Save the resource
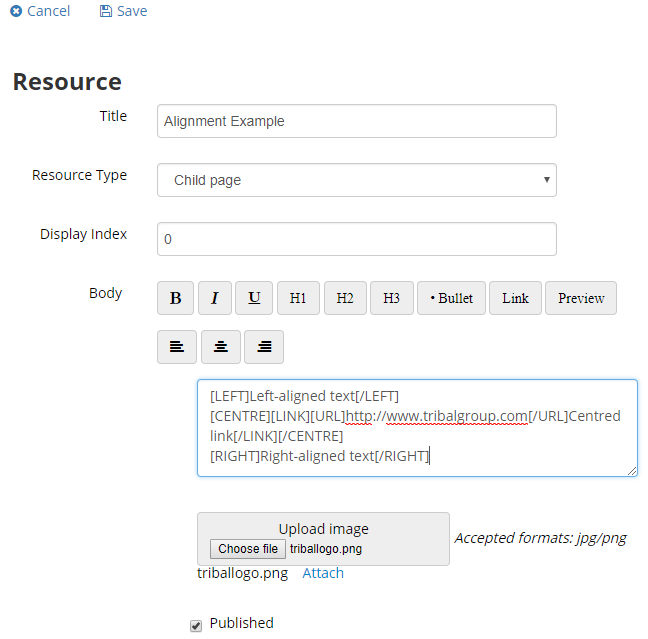648x639 pixels. pos(123,11)
